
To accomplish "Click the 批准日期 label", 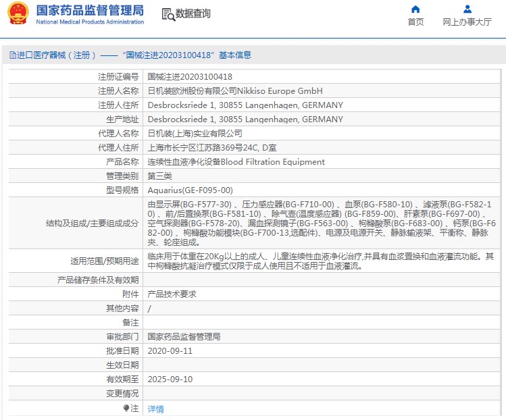I will 122,351.
